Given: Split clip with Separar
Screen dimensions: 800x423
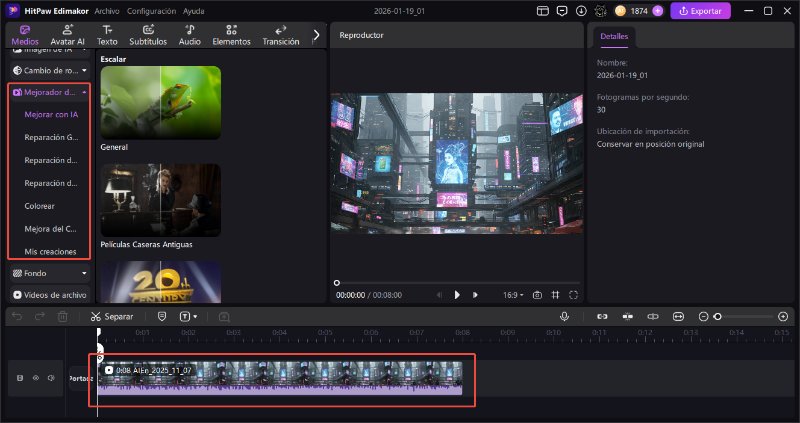Looking at the screenshot, I should pyautogui.click(x=112, y=317).
